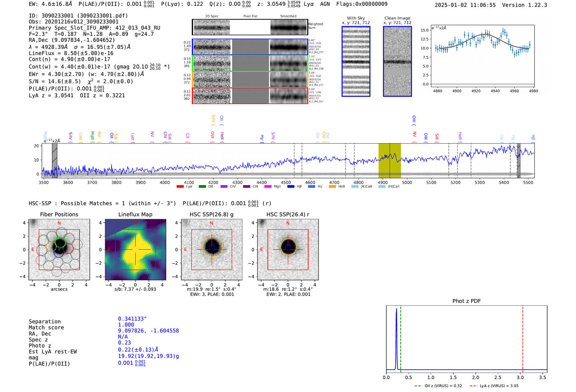Image resolution: width=576 pixels, height=392 pixels.
Task: Click the yellow highlighted band in spectrum
Action: pyautogui.click(x=390, y=160)
